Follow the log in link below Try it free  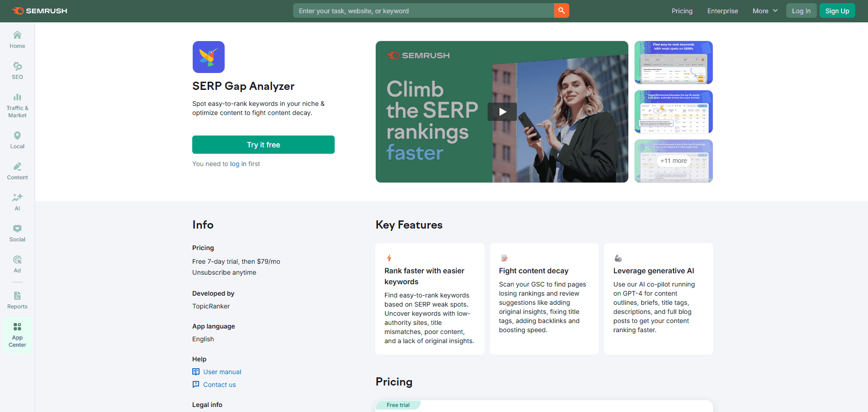tap(238, 164)
